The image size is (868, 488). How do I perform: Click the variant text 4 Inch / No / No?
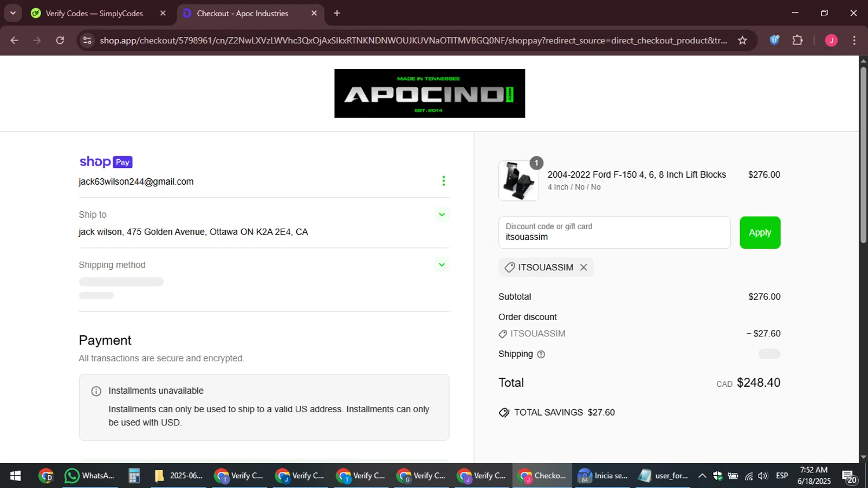[x=574, y=188]
